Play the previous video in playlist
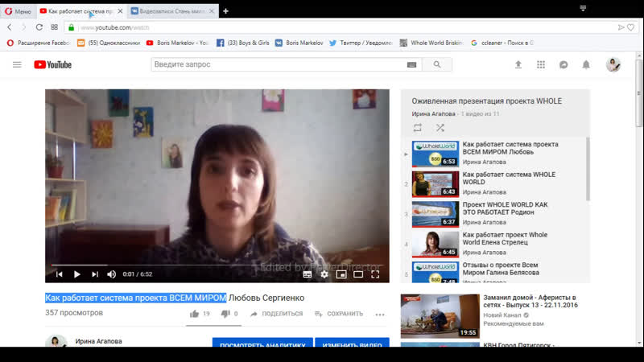This screenshot has width=644, height=362. click(59, 274)
